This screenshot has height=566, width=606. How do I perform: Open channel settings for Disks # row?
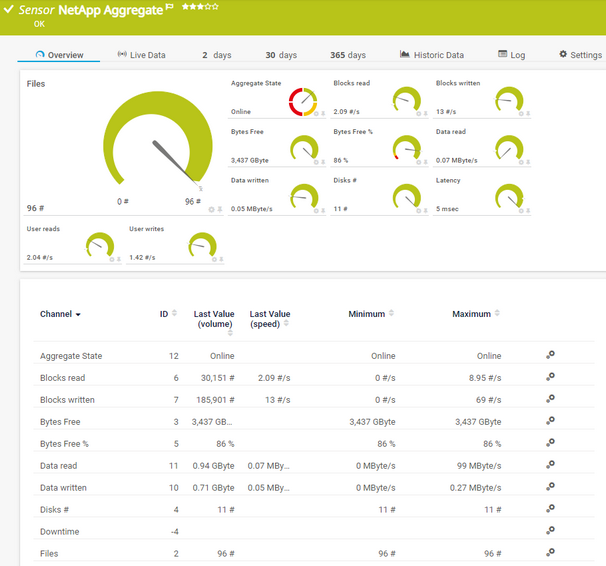coord(550,509)
